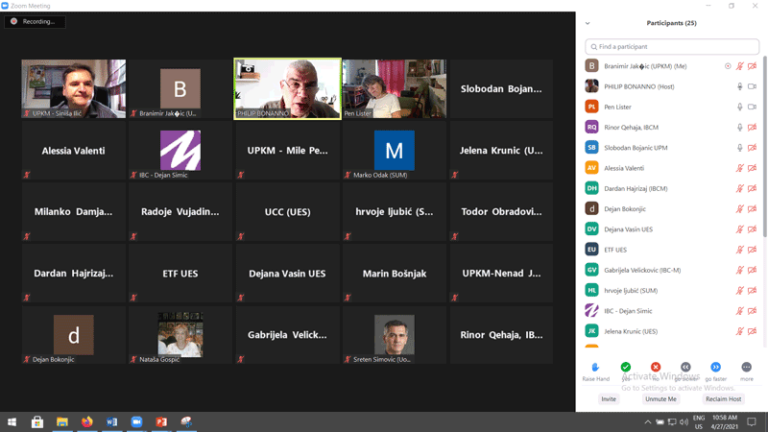Click the DV avatar for Dejana Vasin UES

pos(592,229)
